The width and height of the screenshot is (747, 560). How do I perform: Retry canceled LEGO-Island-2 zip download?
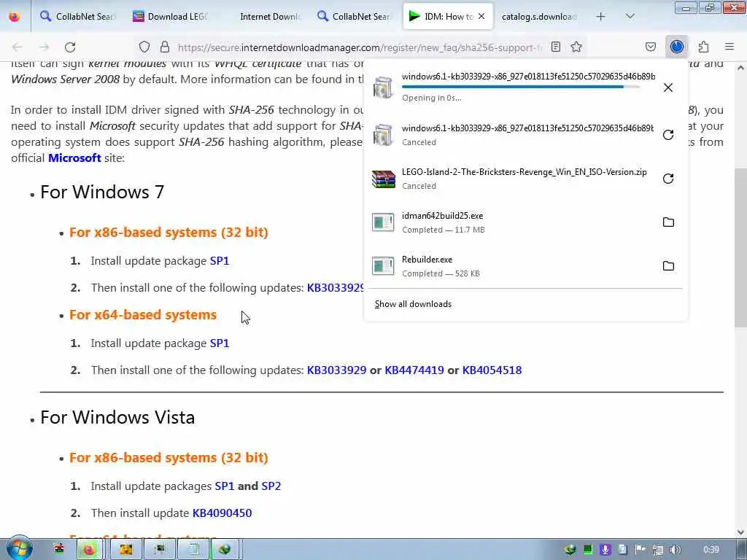668,179
